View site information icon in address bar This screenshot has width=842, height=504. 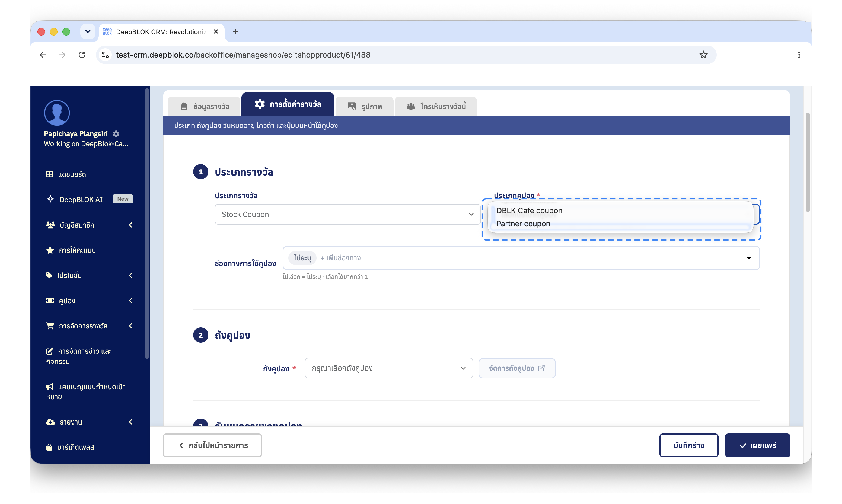(105, 55)
